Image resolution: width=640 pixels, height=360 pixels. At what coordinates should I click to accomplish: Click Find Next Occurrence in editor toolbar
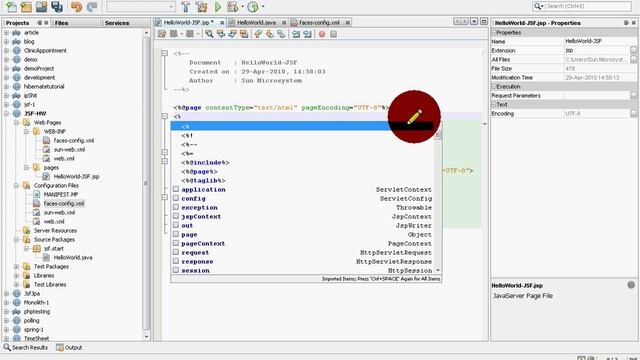pos(232,34)
